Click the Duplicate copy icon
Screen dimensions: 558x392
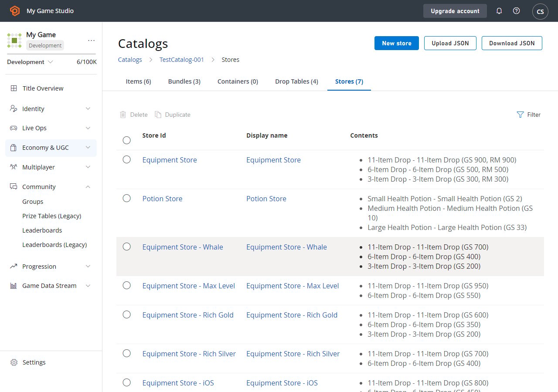point(158,115)
